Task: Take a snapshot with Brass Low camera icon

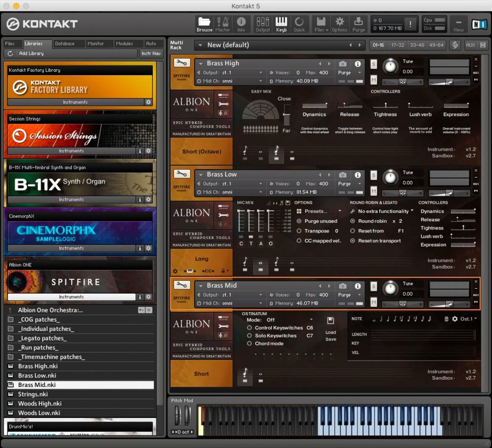Action: (343, 175)
